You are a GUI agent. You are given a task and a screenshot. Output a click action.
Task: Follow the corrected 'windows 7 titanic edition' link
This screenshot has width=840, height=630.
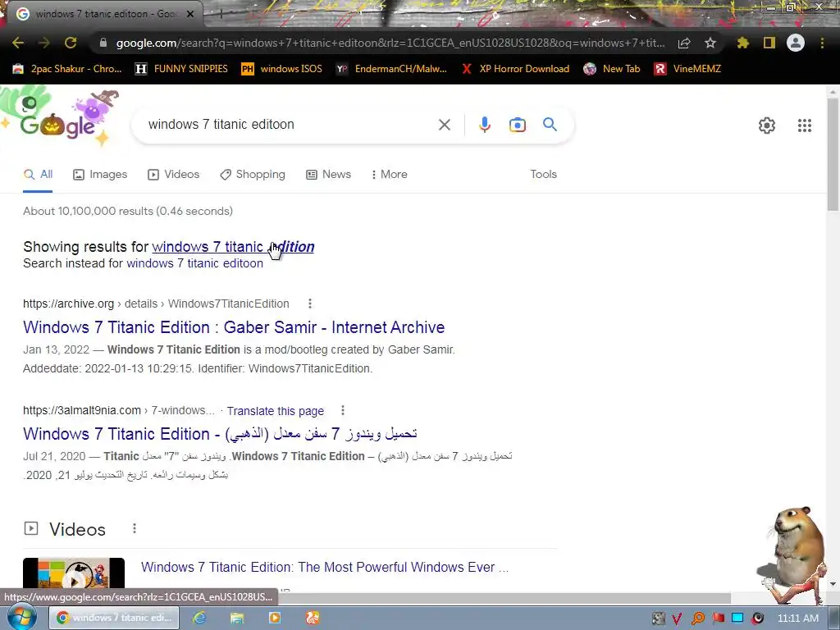click(233, 246)
